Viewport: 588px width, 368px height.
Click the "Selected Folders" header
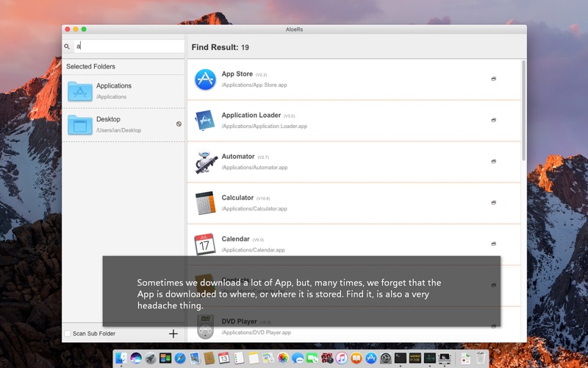(90, 66)
